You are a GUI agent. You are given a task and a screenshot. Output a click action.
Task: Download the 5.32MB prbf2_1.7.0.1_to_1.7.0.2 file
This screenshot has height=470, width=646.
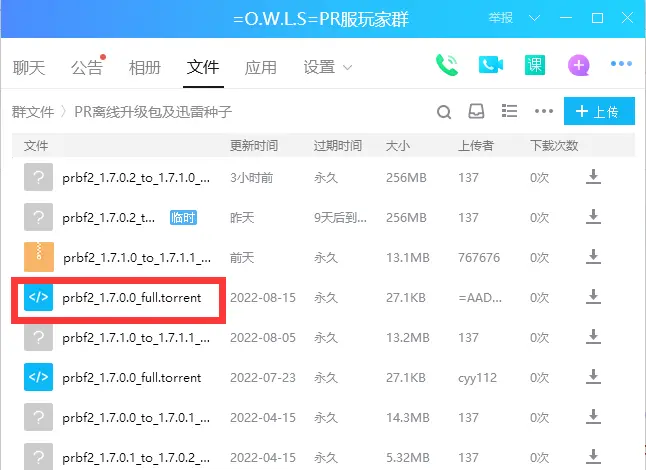tap(593, 458)
